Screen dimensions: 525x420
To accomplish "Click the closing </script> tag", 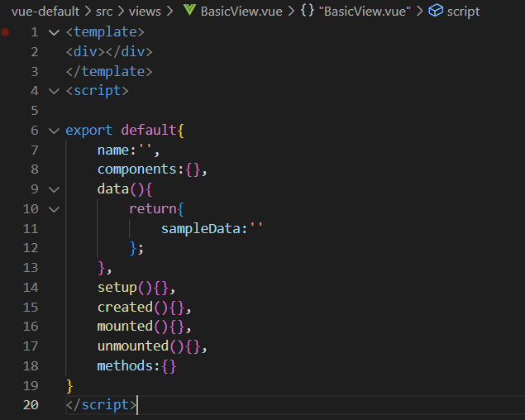I will click(x=101, y=405).
